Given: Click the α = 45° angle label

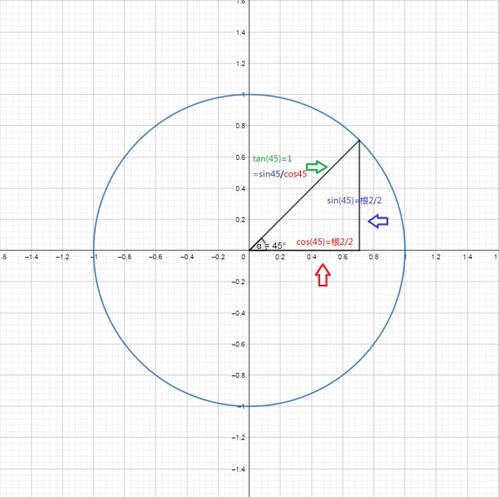Looking at the screenshot, I should click(x=271, y=246).
